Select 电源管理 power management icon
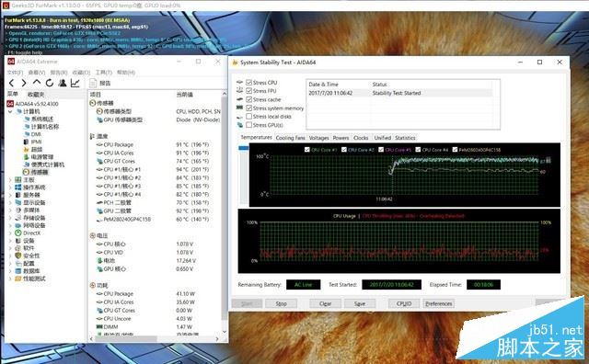The height and width of the screenshot is (364, 589). pyautogui.click(x=27, y=157)
